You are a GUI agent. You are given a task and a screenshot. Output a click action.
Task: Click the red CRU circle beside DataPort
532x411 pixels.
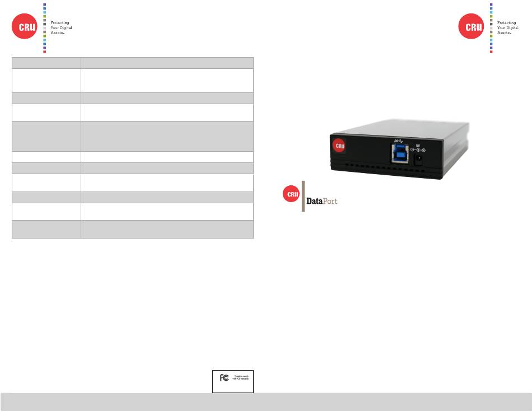click(x=291, y=194)
